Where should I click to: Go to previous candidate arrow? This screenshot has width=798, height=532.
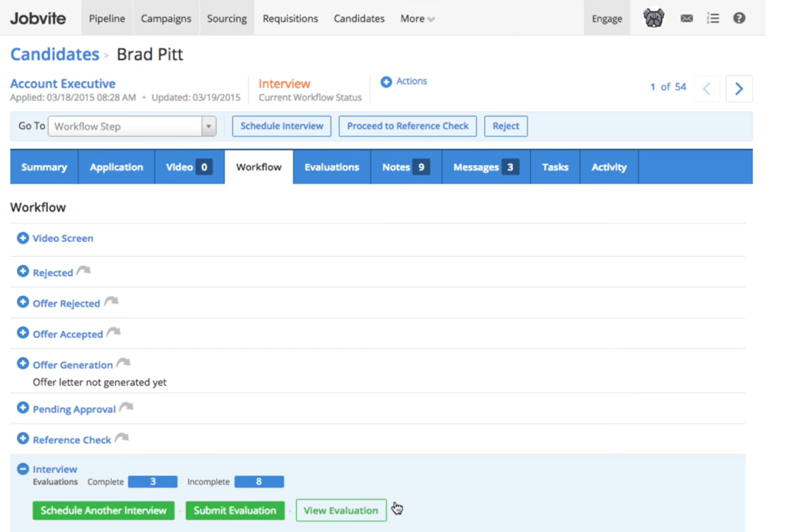click(x=706, y=88)
